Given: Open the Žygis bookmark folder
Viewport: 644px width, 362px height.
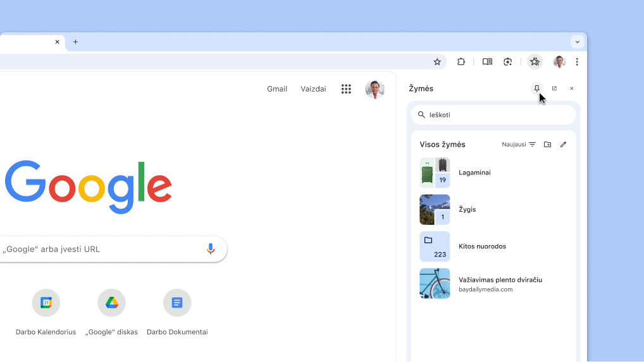Looking at the screenshot, I should 493,210.
